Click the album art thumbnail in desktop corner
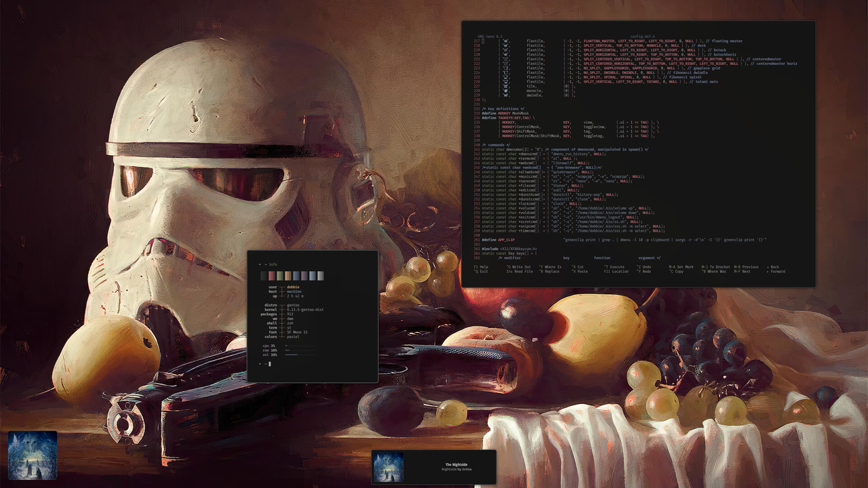 click(33, 455)
